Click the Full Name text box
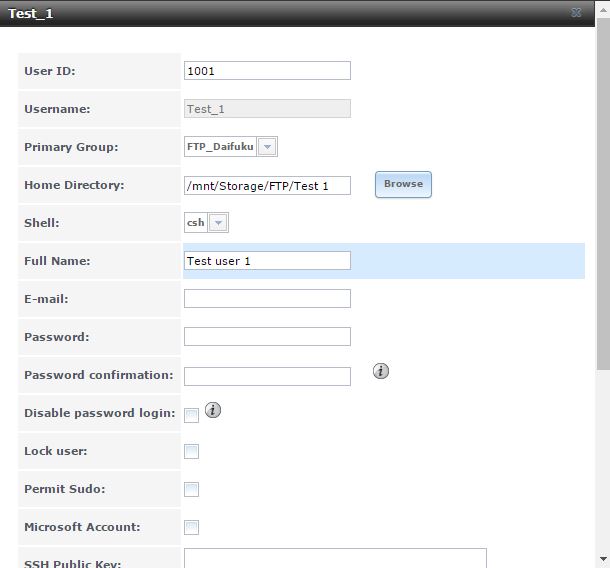Viewport: 610px width, 568px height. 267,260
